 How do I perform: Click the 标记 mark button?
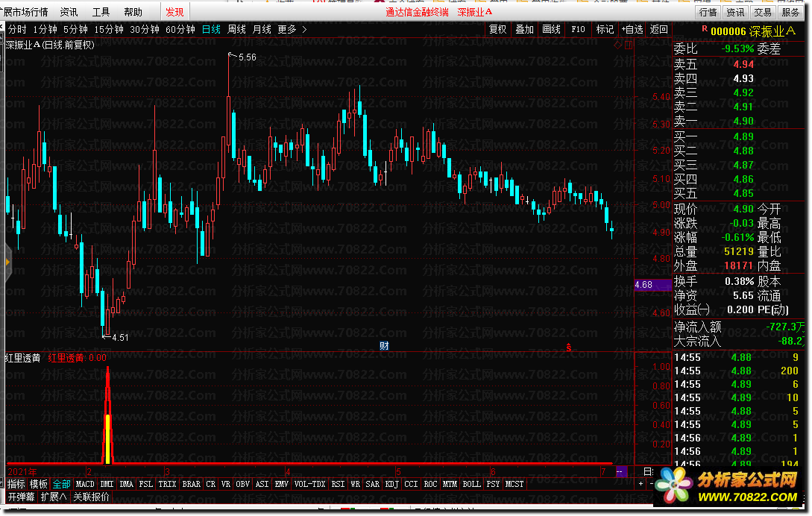click(605, 30)
